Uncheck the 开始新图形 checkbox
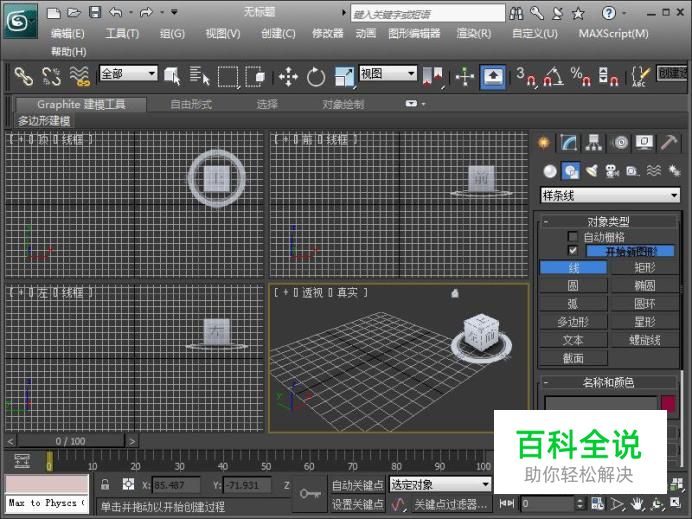The image size is (692, 519). (x=573, y=251)
